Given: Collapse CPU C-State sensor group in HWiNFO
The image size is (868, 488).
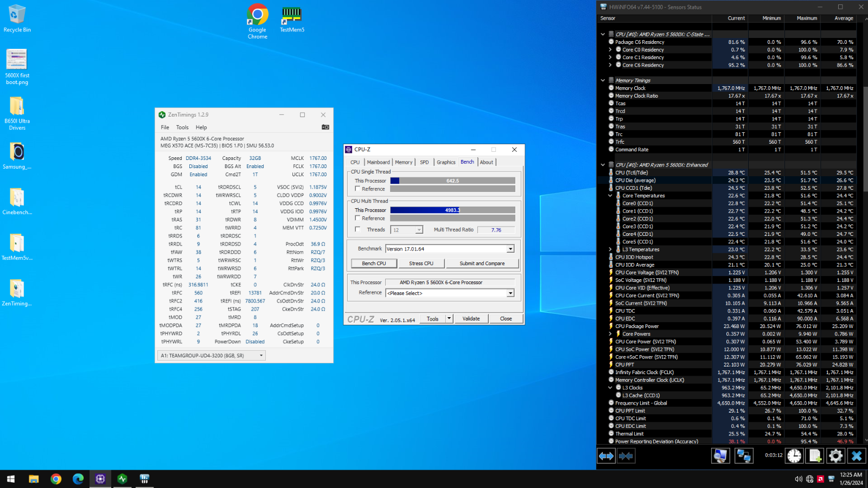Looking at the screenshot, I should coord(603,34).
